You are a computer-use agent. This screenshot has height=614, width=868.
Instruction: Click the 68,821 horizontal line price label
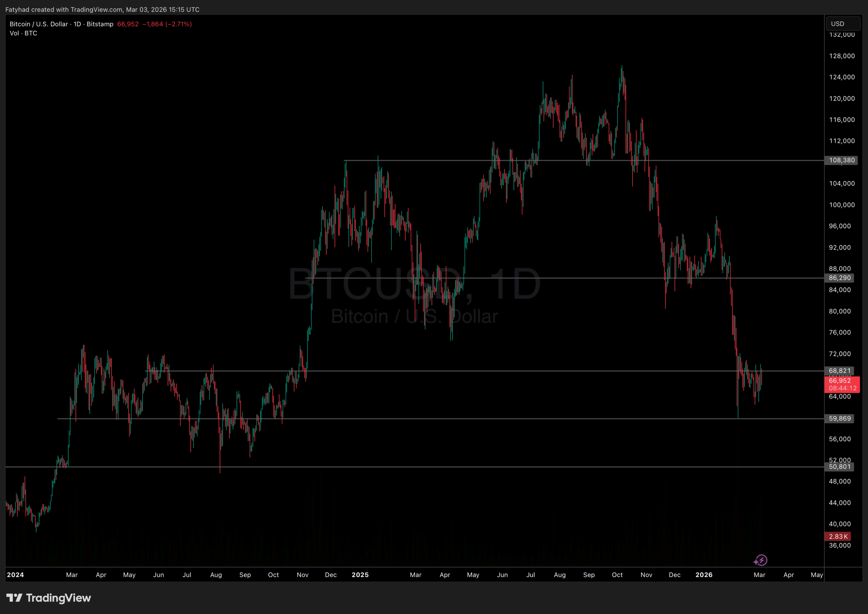pyautogui.click(x=840, y=371)
